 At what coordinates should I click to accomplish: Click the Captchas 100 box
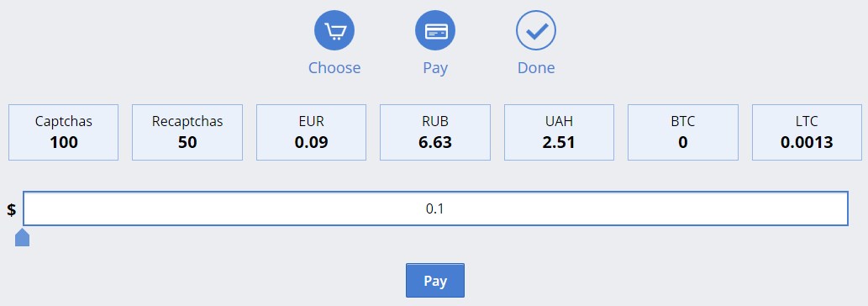64,132
